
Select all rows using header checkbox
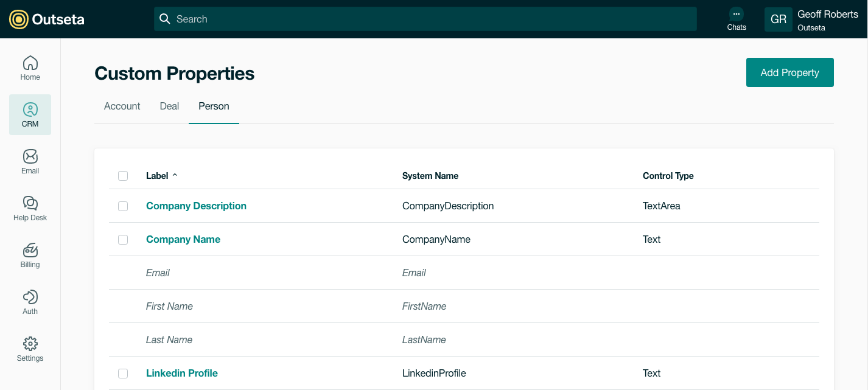click(x=123, y=175)
